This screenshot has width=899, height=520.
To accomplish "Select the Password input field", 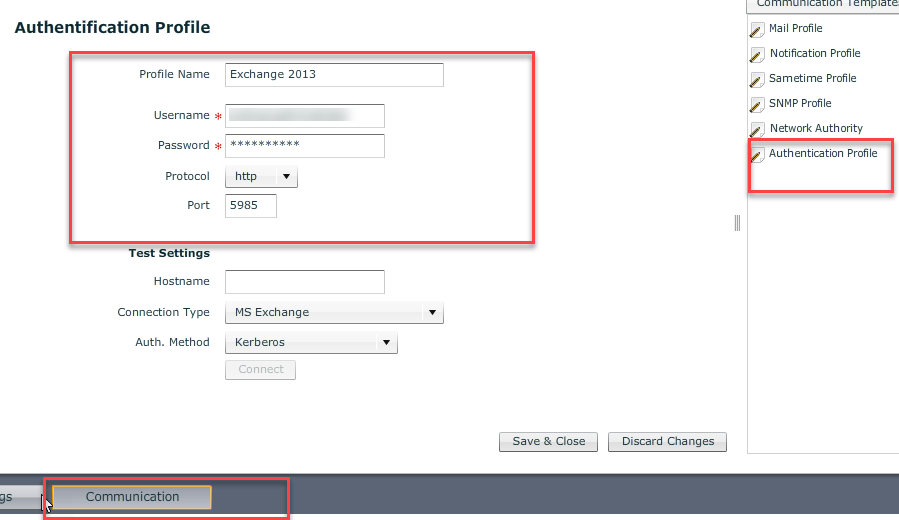I will point(304,146).
